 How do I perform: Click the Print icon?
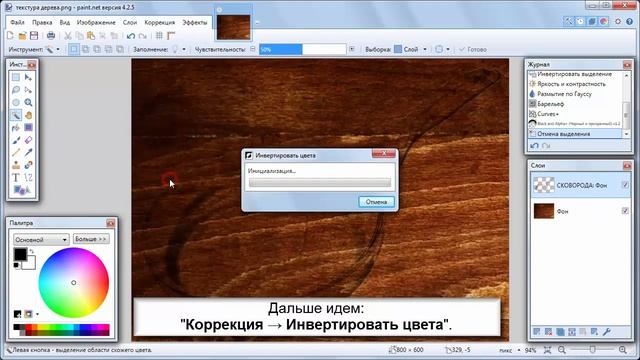tap(51, 36)
